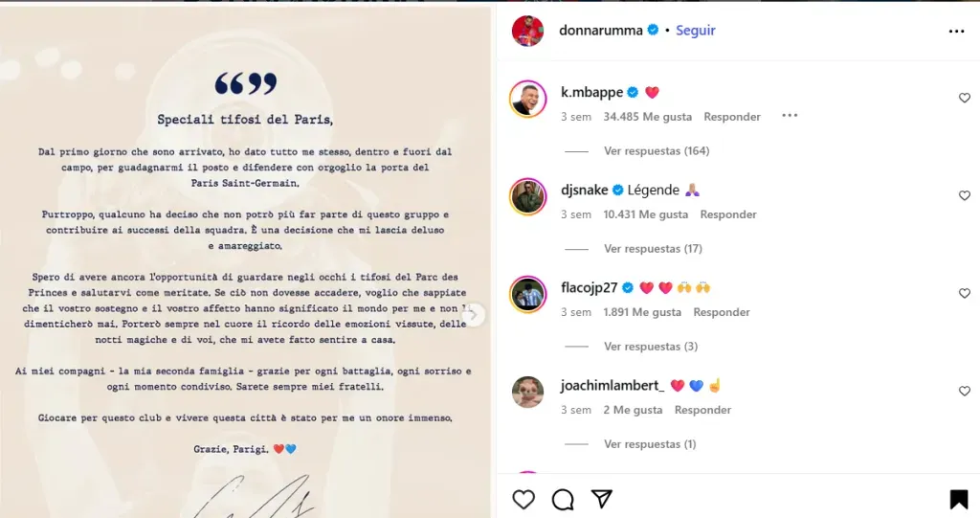Like flacojp27's comment heart
The height and width of the screenshot is (518, 980).
point(965,293)
